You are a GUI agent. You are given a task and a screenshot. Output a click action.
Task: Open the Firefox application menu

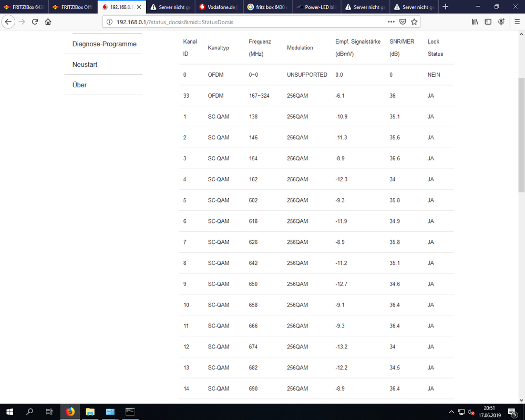pyautogui.click(x=517, y=23)
